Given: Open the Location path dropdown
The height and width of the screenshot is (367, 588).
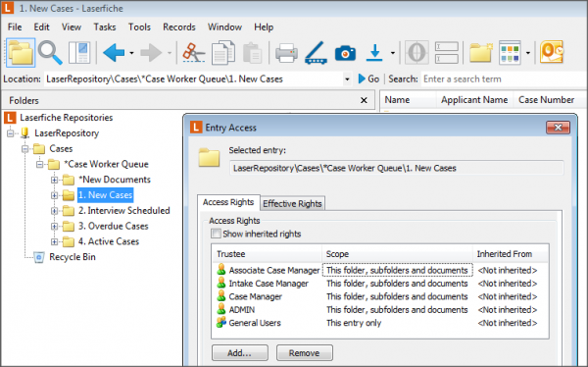Looking at the screenshot, I should 347,79.
